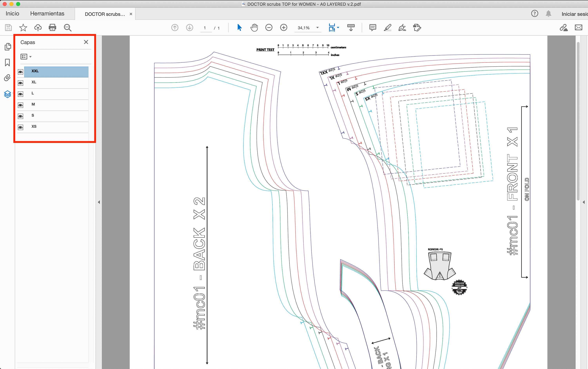Select the S layer row
Viewport: 588px width, 369px height.
click(56, 116)
